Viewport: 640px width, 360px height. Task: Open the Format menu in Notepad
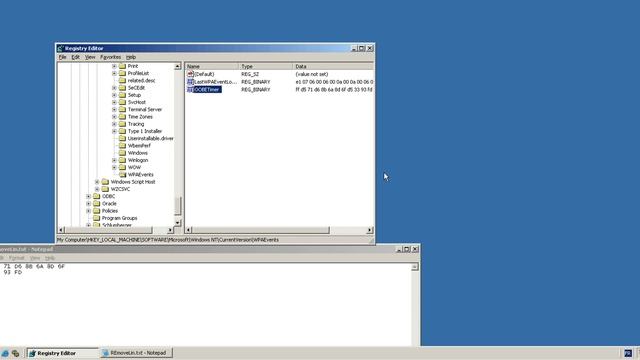[x=17, y=258]
